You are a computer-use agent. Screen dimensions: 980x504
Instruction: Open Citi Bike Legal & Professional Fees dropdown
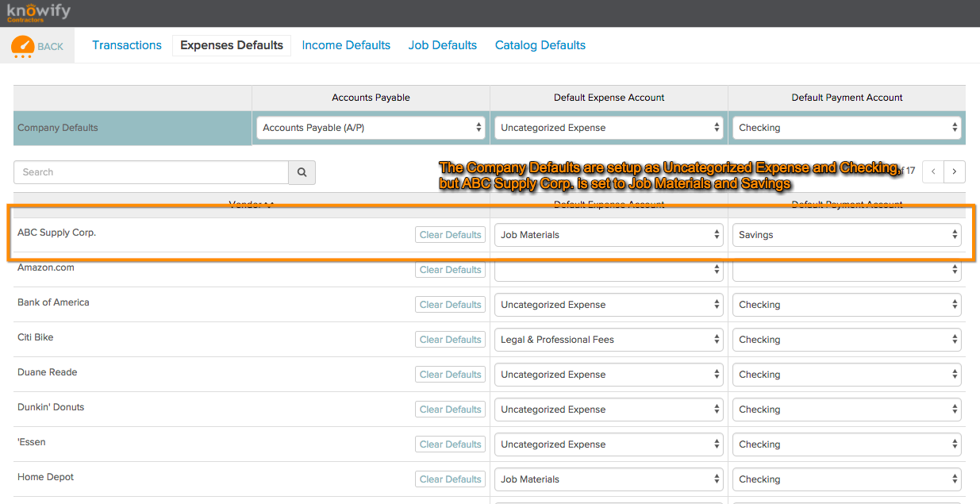[x=609, y=340]
